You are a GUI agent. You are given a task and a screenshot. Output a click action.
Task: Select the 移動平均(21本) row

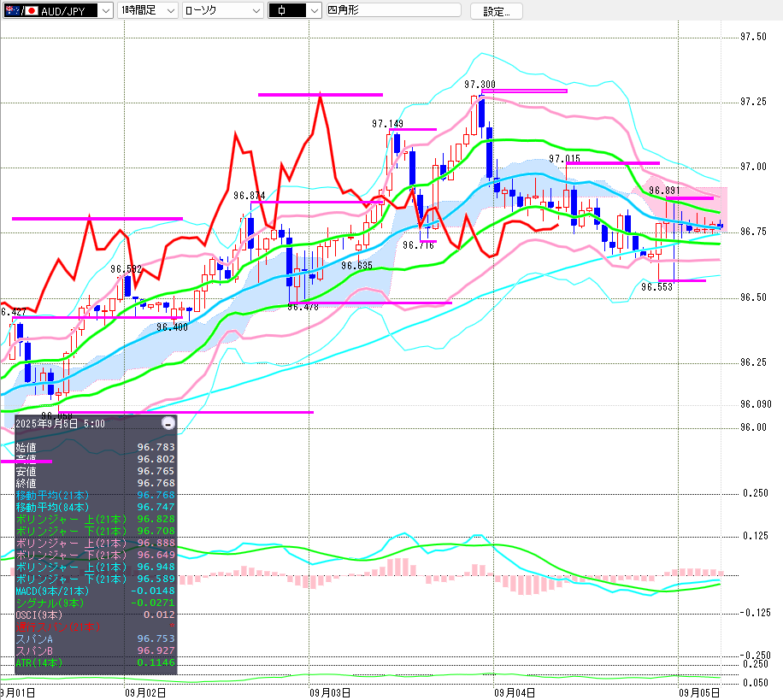point(96,495)
